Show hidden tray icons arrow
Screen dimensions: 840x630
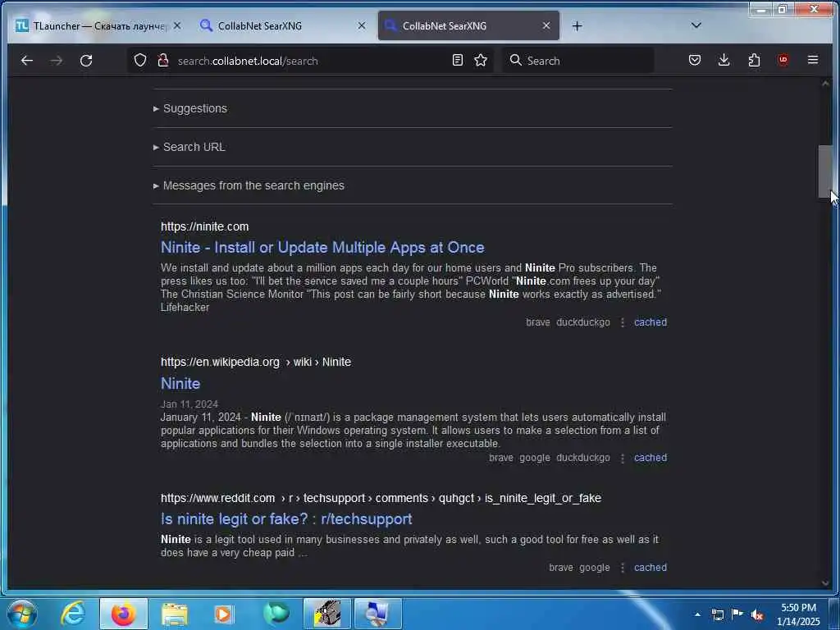click(x=697, y=614)
